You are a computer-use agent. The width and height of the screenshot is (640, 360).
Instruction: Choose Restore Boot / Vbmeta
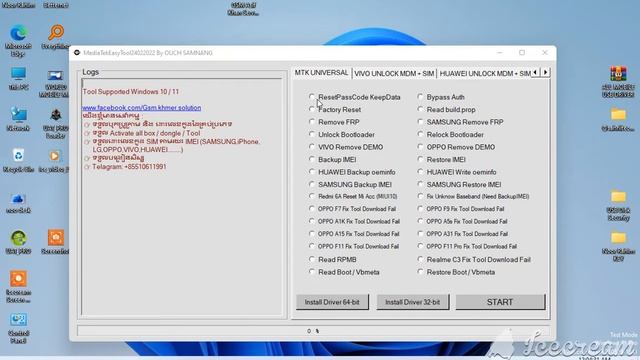tap(420, 272)
